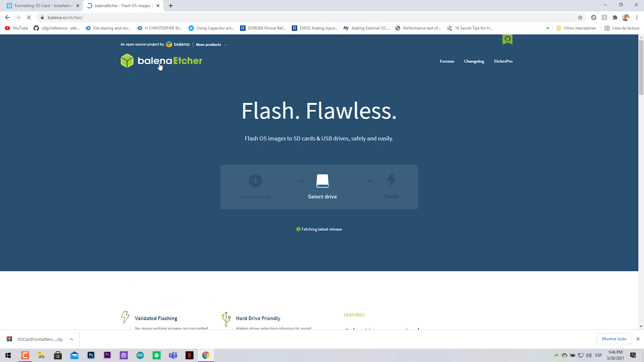Click the page vertical scrollbar
The image size is (644, 362).
pos(641,67)
